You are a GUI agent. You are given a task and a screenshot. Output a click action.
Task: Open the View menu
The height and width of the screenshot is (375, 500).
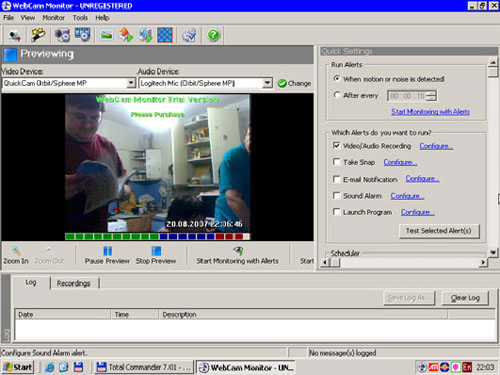click(x=28, y=18)
